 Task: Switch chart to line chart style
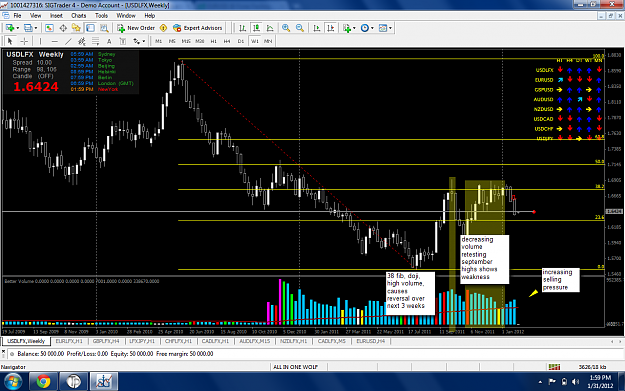tap(270, 28)
